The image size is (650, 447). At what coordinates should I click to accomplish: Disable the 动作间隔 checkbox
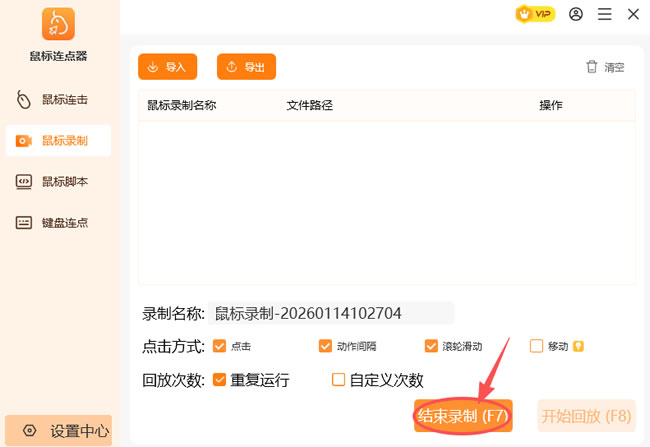click(x=325, y=346)
